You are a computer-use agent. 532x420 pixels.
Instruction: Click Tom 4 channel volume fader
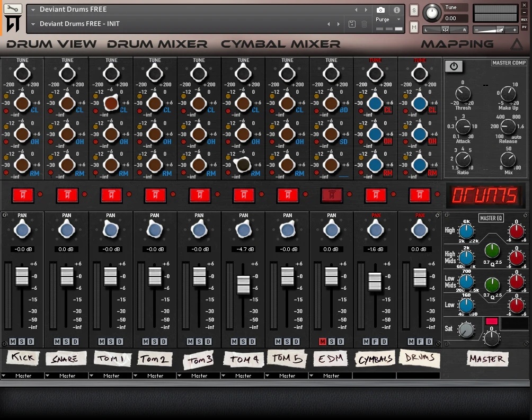(243, 284)
